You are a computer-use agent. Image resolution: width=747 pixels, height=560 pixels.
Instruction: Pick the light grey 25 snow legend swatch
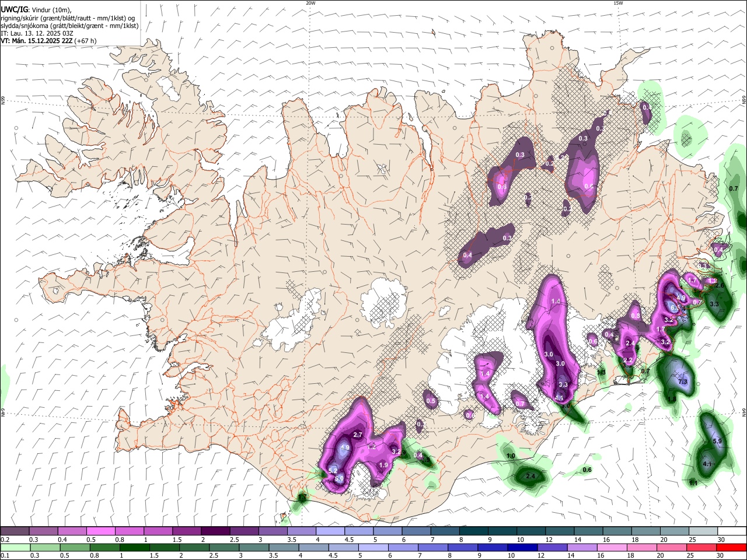(x=703, y=531)
